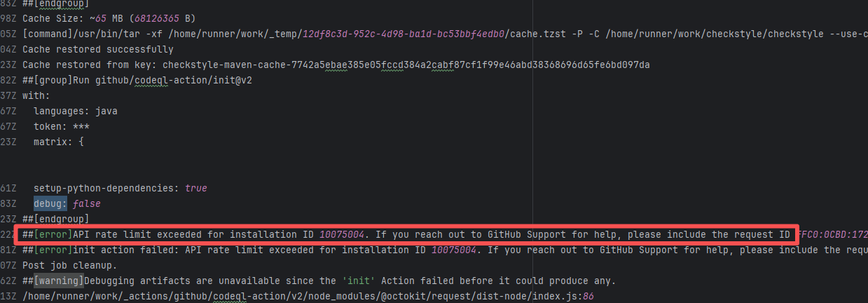Click the highlighted 'debug' keyword
868x303 pixels.
49,203
